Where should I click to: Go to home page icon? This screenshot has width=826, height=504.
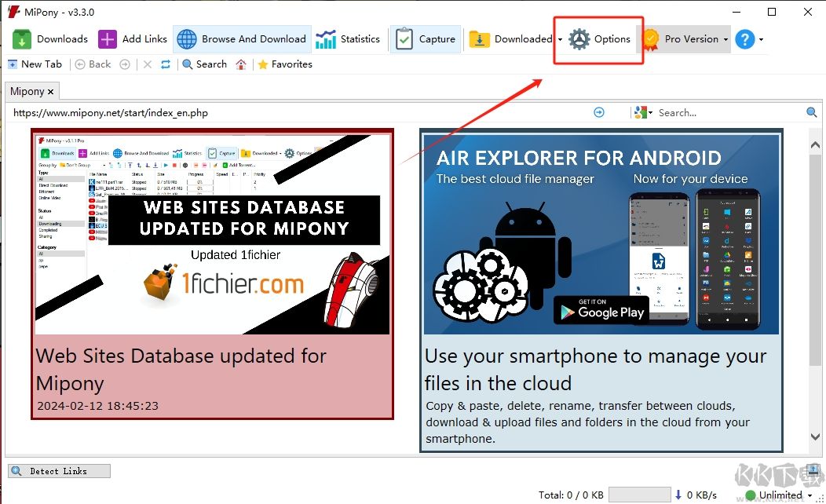coord(241,64)
